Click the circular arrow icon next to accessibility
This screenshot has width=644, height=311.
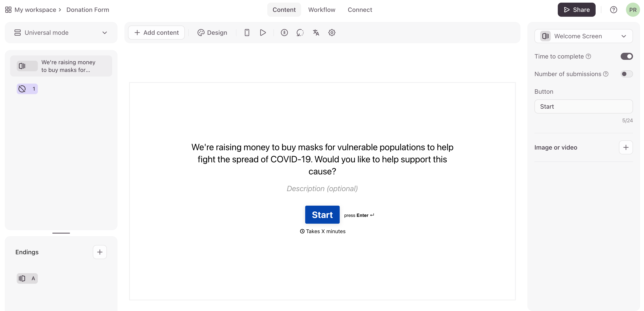point(300,33)
